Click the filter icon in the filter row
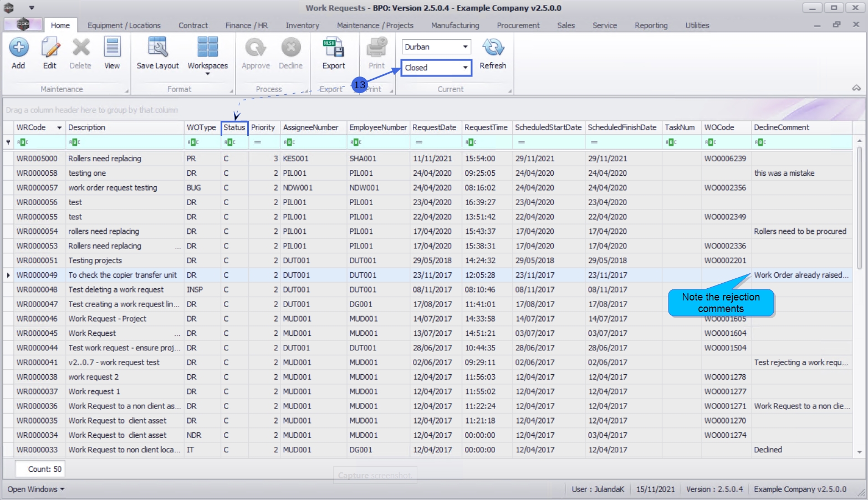Screen dimensions: 868x500 (x=8, y=142)
